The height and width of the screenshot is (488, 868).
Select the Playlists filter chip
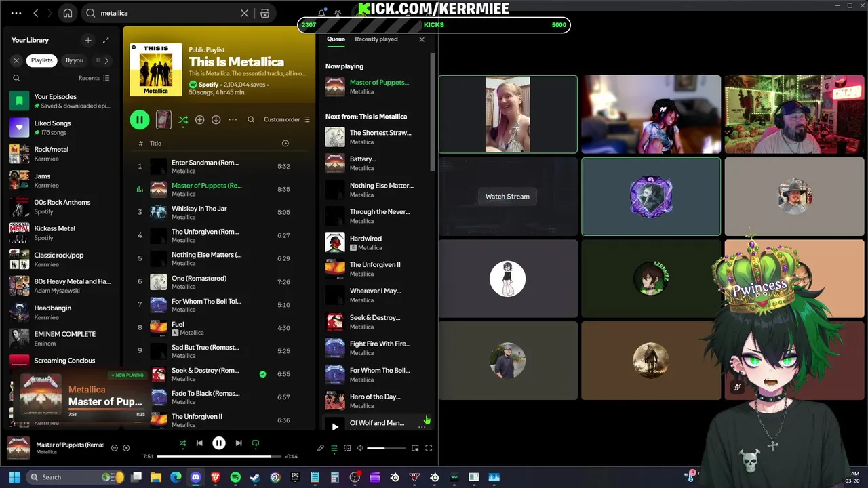pyautogui.click(x=41, y=60)
